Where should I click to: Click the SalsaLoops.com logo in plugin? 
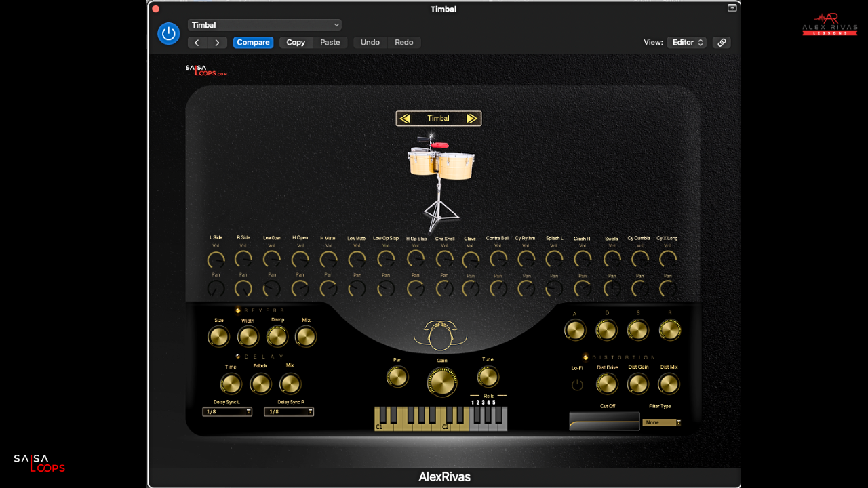coord(205,70)
